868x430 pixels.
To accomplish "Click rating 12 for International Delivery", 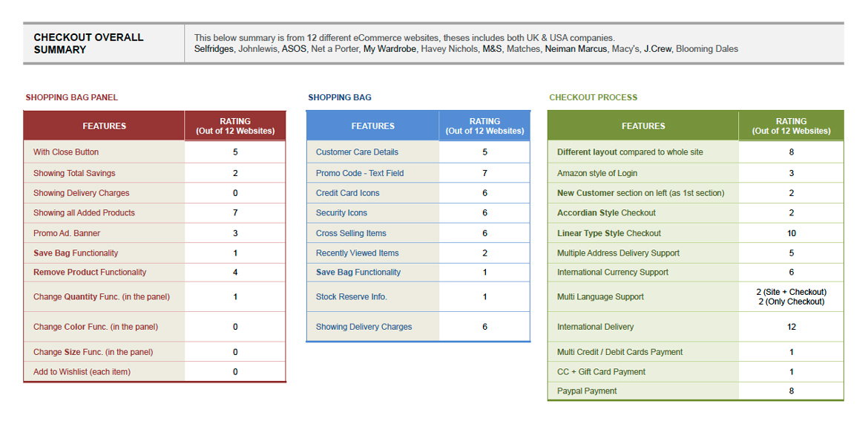I will pyautogui.click(x=791, y=327).
